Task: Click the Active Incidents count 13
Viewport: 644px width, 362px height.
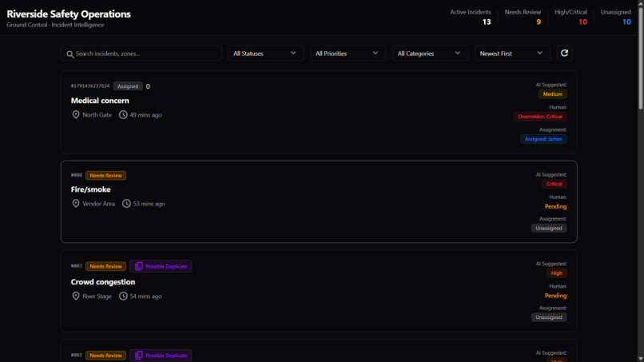Action: (x=487, y=22)
